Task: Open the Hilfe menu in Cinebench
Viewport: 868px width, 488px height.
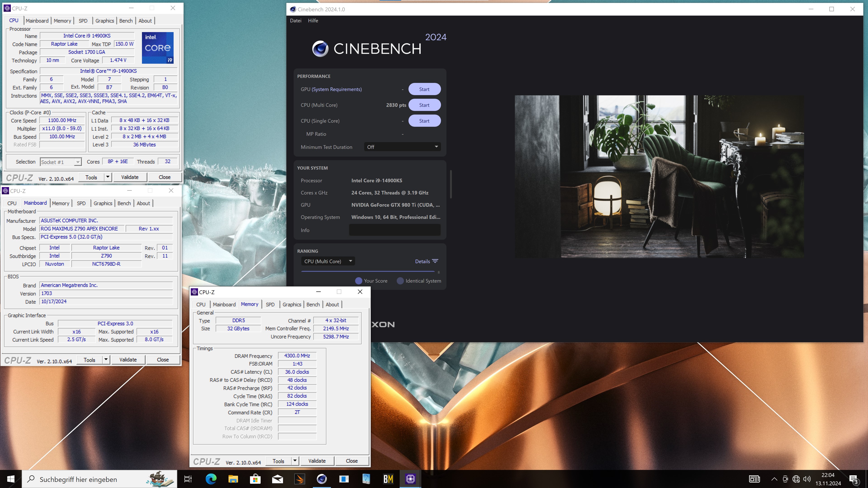Action: click(313, 21)
